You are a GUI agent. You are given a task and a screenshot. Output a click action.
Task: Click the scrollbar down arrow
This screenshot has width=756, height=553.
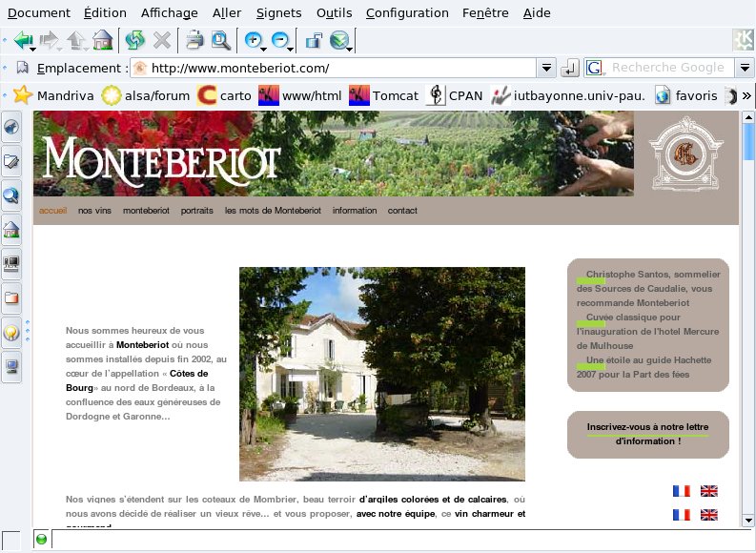coord(748,521)
